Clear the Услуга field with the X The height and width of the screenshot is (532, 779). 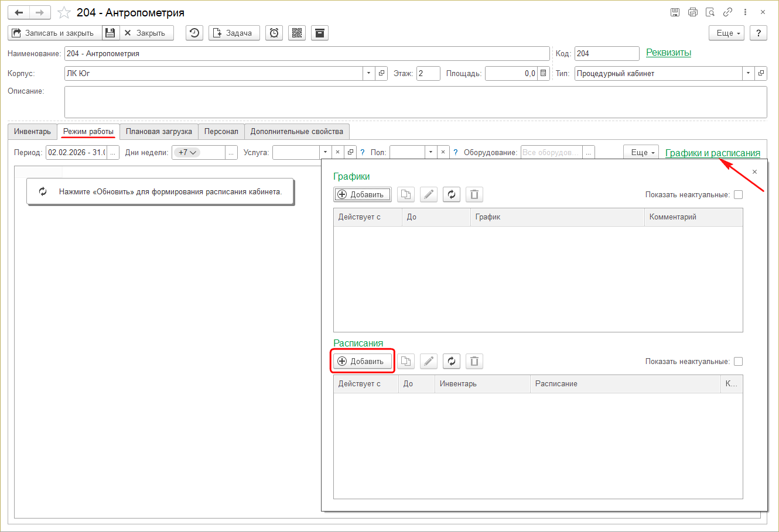[337, 152]
